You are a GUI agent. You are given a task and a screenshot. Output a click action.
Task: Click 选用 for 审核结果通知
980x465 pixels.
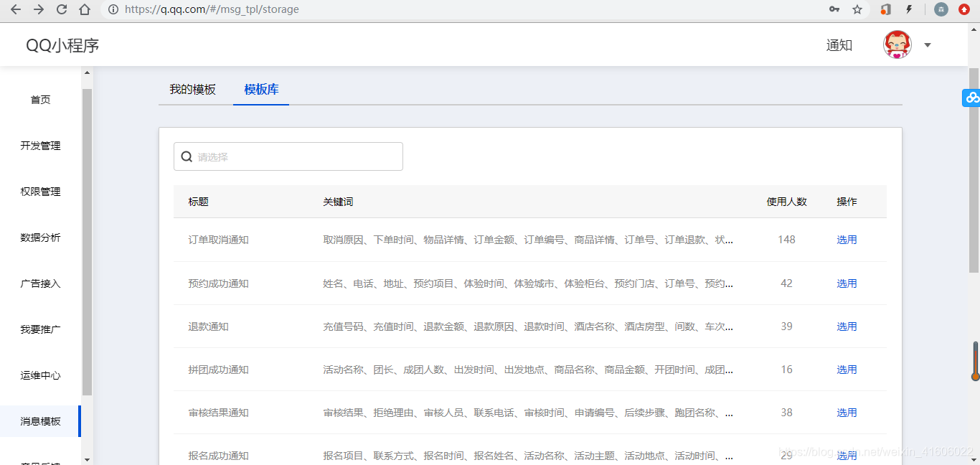click(847, 413)
